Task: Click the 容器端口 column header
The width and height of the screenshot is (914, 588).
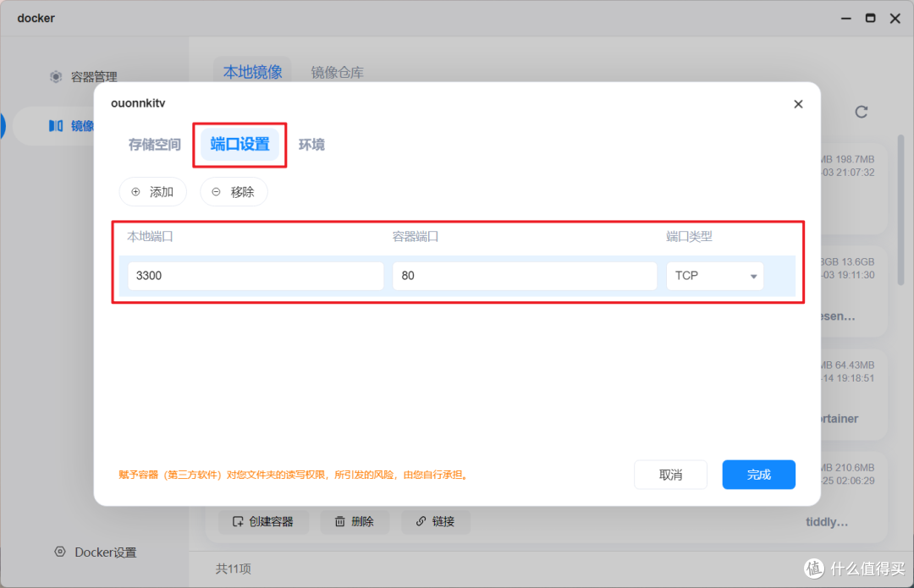Action: (x=415, y=237)
